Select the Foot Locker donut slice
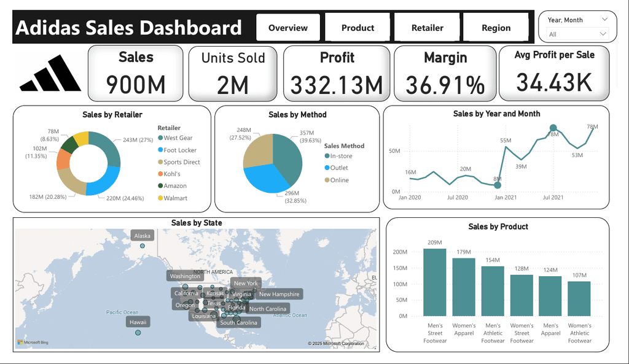 [x=104, y=182]
